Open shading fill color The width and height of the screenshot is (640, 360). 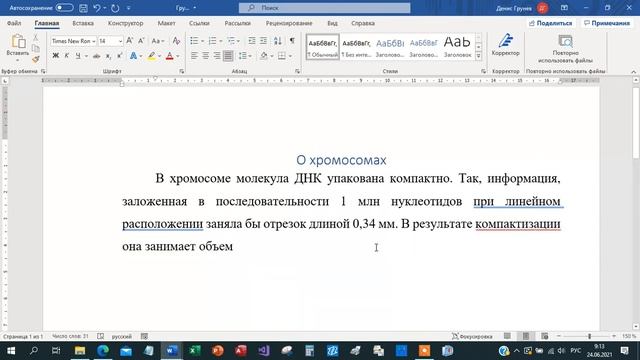pos(264,56)
